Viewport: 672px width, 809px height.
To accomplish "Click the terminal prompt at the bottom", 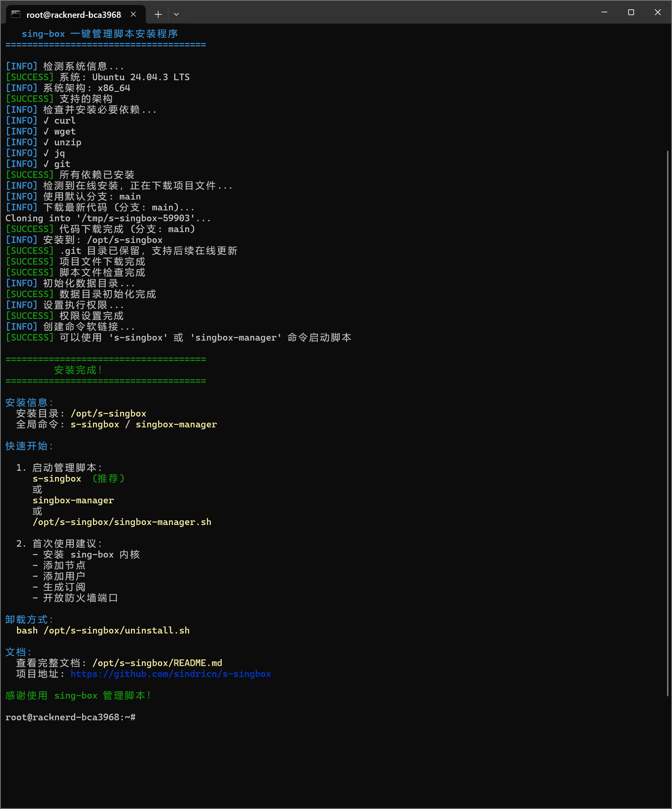I will point(70,717).
